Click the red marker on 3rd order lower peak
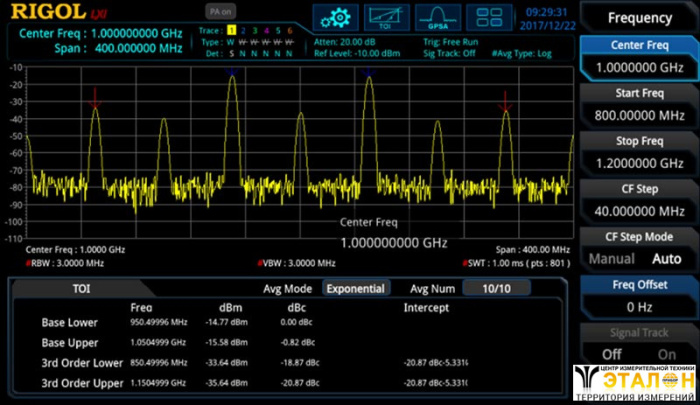The width and height of the screenshot is (700, 405). (95, 98)
